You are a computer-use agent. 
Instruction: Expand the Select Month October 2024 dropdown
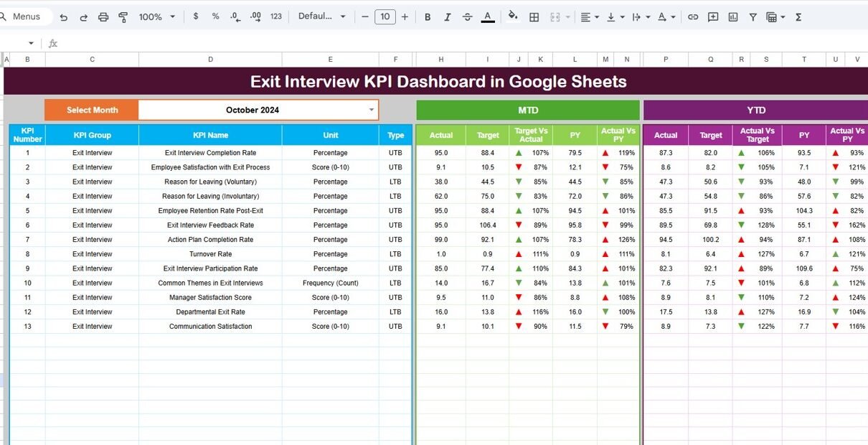(371, 110)
